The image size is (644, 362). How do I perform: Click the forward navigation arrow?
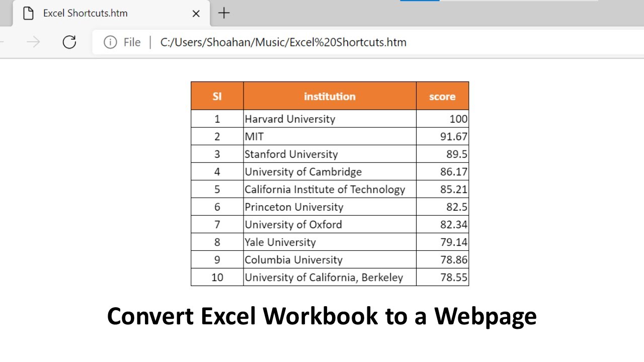click(x=33, y=42)
